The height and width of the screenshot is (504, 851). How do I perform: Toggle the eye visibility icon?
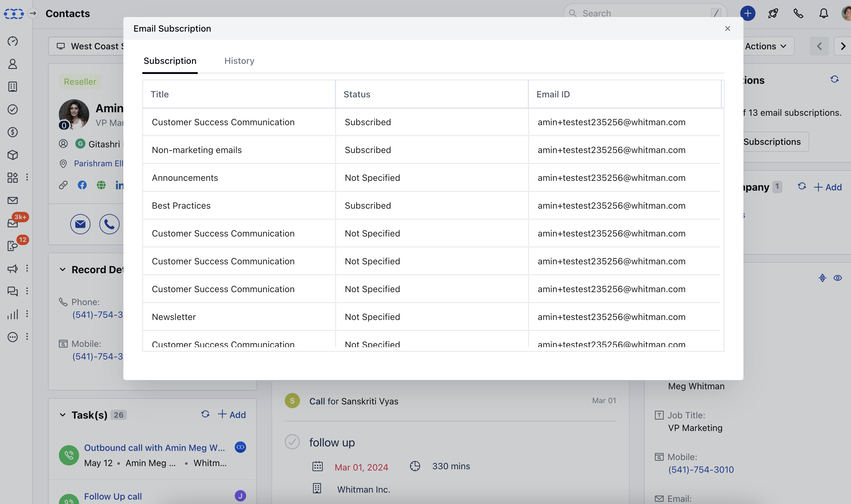[837, 278]
